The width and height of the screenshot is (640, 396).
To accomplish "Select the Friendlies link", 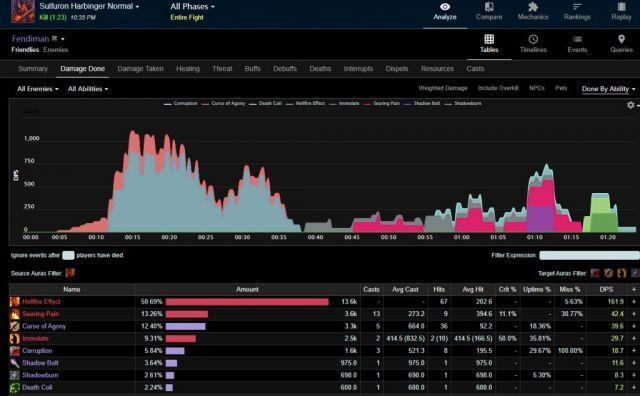I will click(x=25, y=50).
